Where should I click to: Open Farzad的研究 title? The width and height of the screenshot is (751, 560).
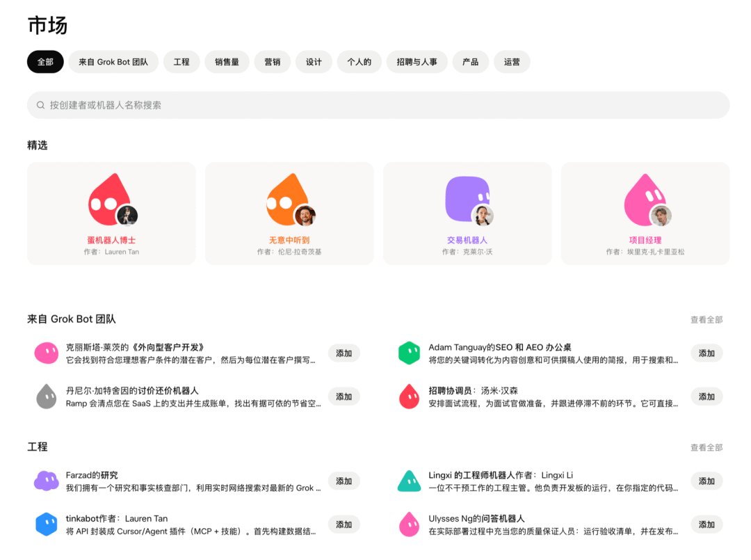click(x=92, y=475)
